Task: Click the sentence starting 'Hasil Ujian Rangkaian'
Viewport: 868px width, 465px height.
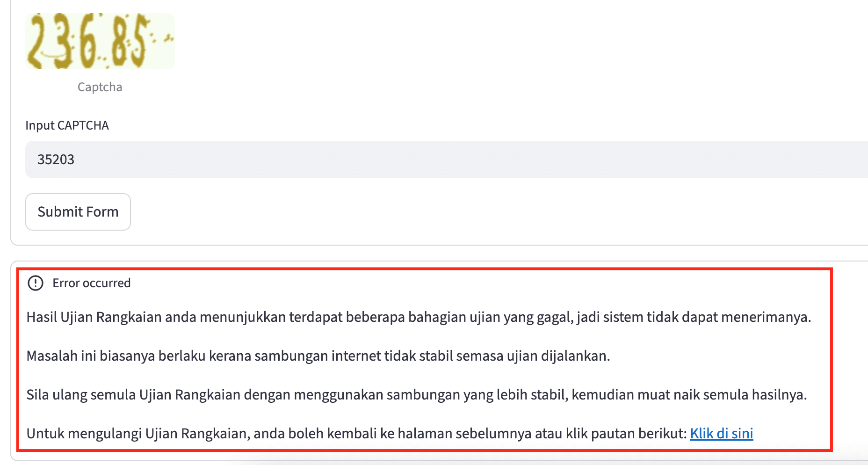Action: pos(419,317)
